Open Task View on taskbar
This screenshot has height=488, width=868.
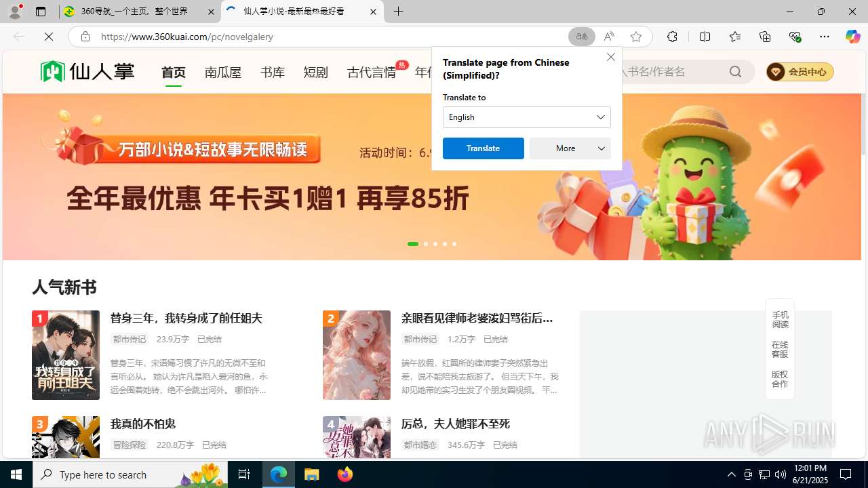[x=244, y=474]
